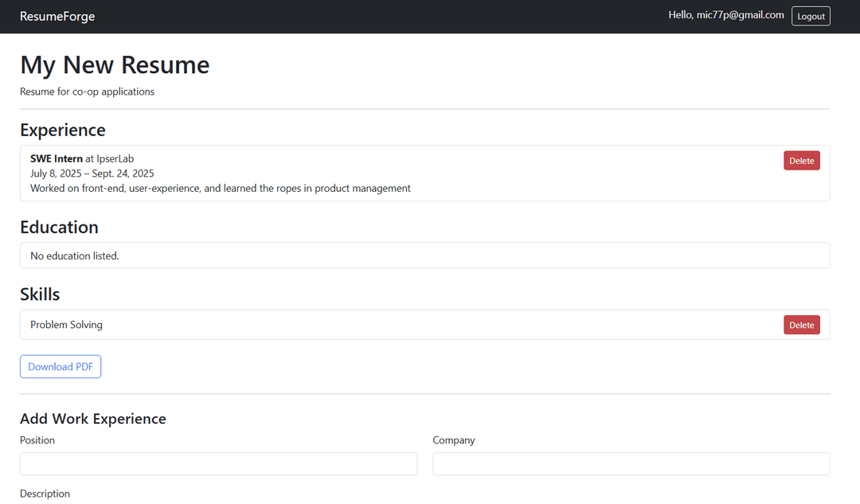Click the 'No education listed' item
This screenshot has height=504, width=860.
click(x=75, y=256)
